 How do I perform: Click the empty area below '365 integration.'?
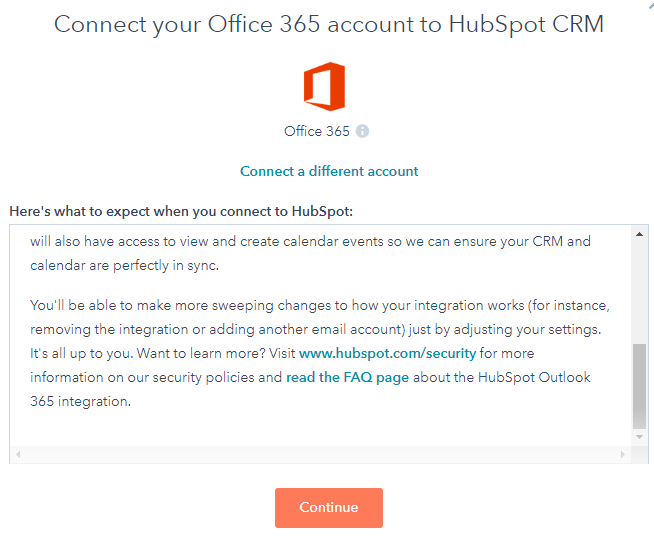[320, 428]
